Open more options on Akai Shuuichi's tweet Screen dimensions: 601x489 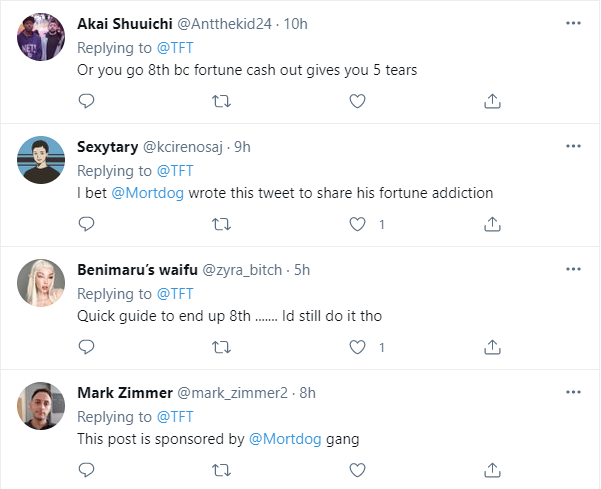coord(573,22)
